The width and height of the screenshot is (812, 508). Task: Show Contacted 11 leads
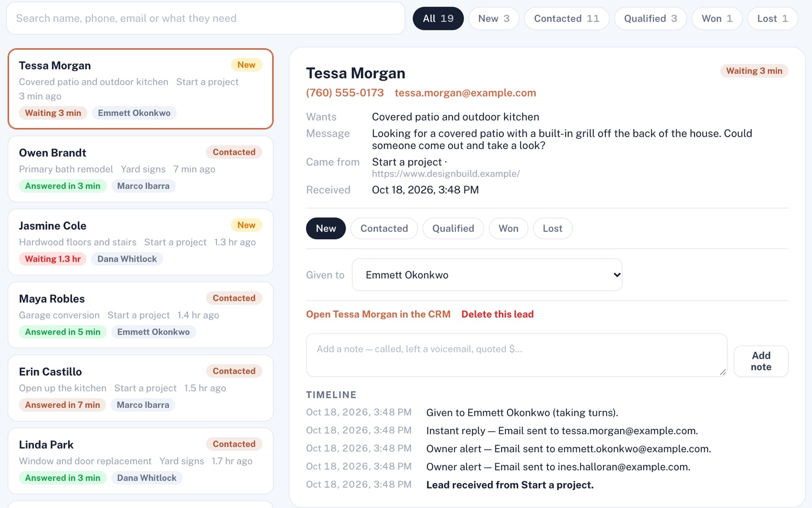coord(566,18)
